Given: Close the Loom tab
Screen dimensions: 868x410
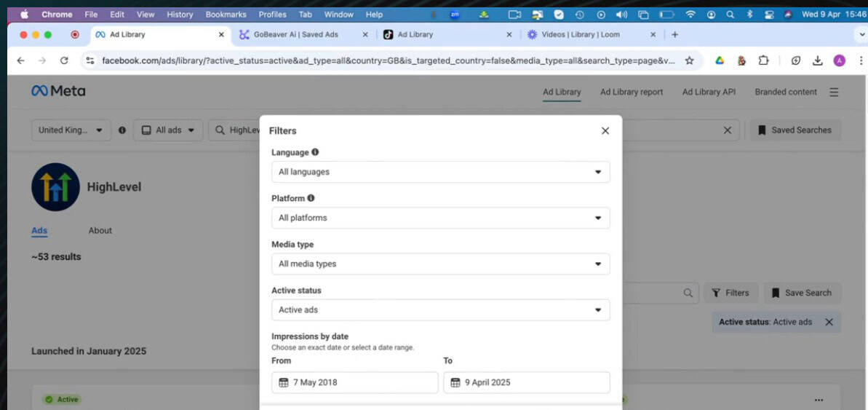Looking at the screenshot, I should point(653,34).
